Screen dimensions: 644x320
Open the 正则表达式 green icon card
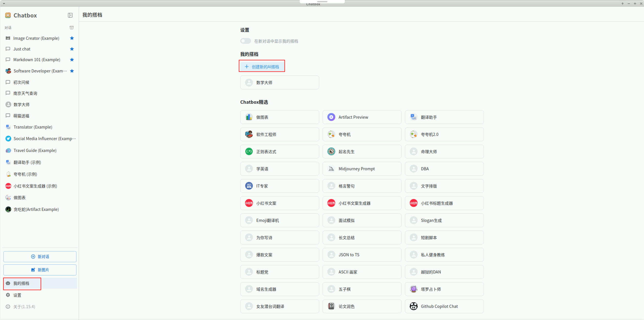(x=249, y=152)
